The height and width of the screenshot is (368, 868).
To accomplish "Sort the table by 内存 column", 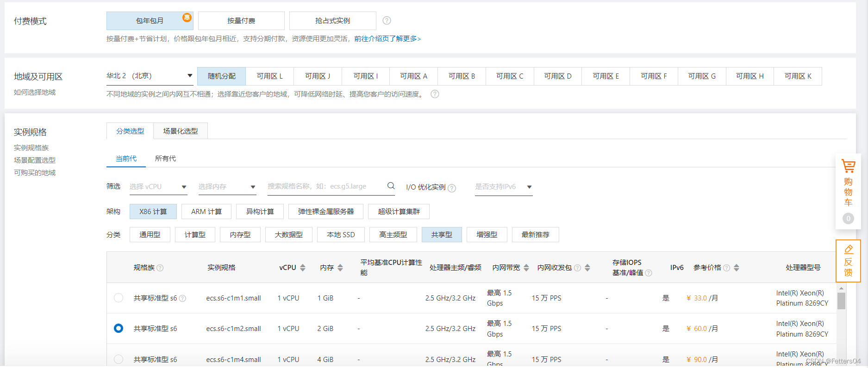I will pyautogui.click(x=340, y=268).
